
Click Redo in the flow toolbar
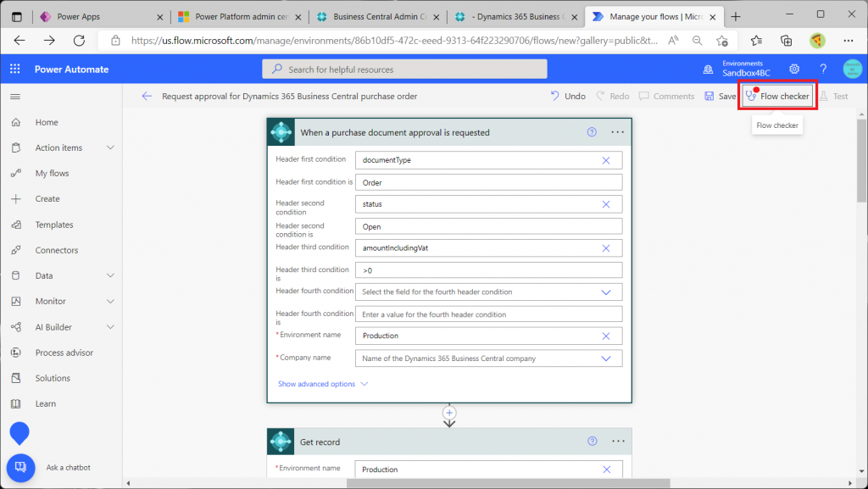click(613, 97)
